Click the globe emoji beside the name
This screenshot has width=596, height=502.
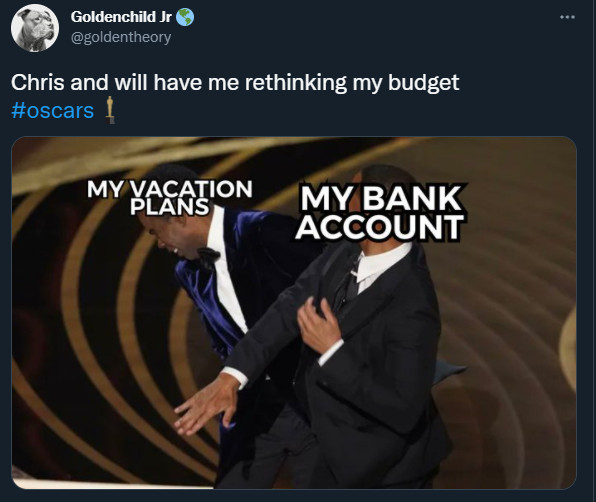pyautogui.click(x=185, y=17)
